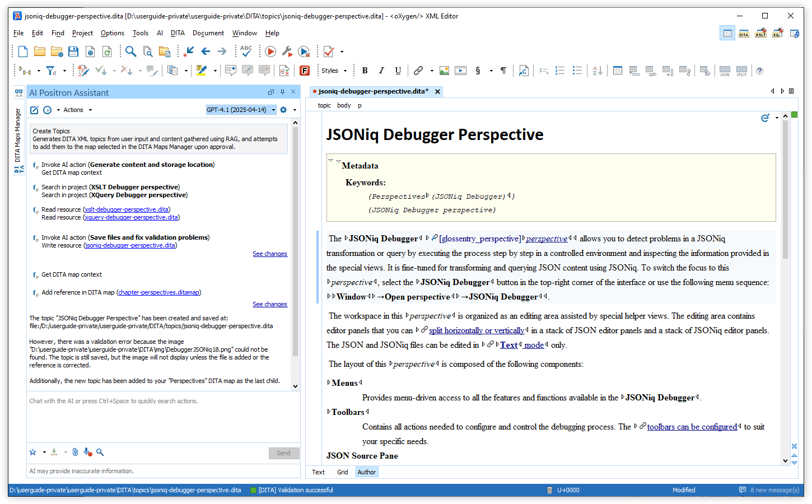Open validation options dropdown arrow
Screen dimensions: 812x504
click(x=342, y=52)
